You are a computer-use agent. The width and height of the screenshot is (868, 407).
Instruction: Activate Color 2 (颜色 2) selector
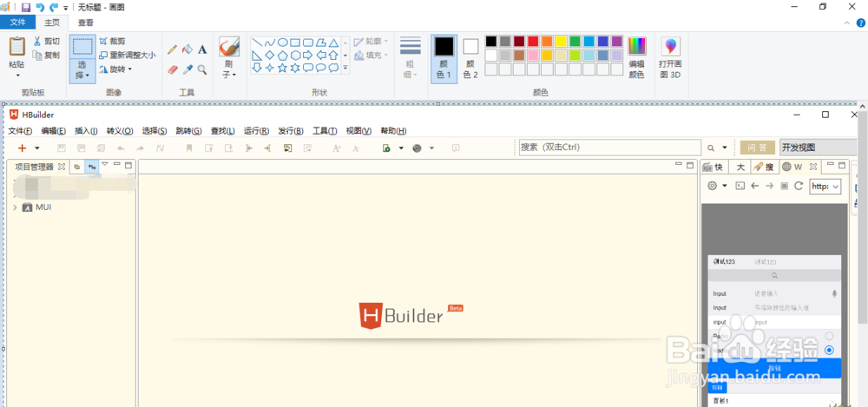coord(470,59)
